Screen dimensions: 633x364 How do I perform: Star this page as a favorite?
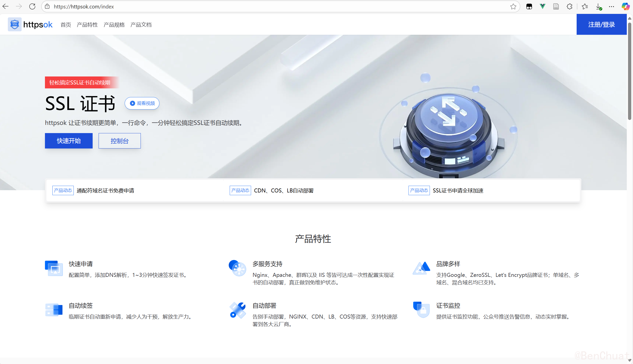(x=513, y=6)
